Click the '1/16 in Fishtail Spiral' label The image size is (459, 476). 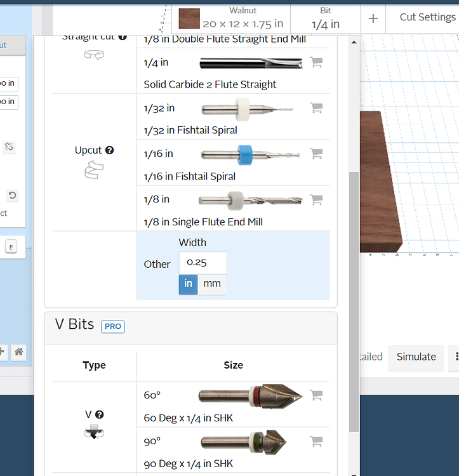pyautogui.click(x=190, y=176)
